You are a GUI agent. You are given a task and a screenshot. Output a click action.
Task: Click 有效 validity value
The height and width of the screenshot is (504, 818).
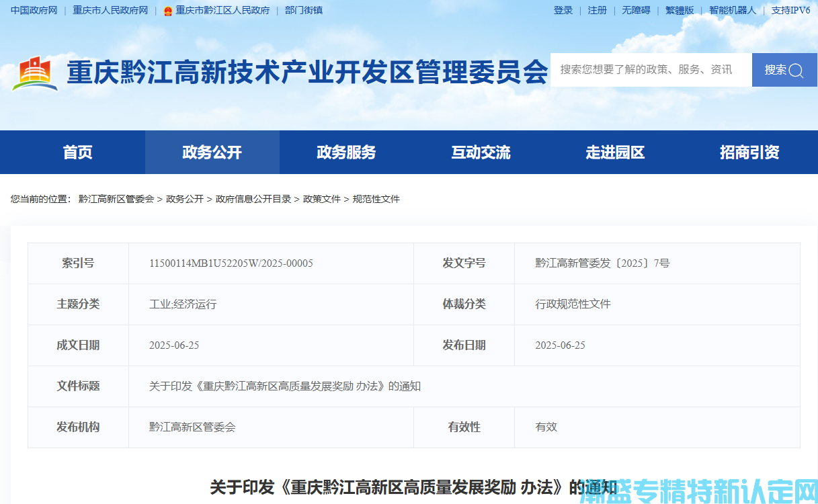pos(546,427)
